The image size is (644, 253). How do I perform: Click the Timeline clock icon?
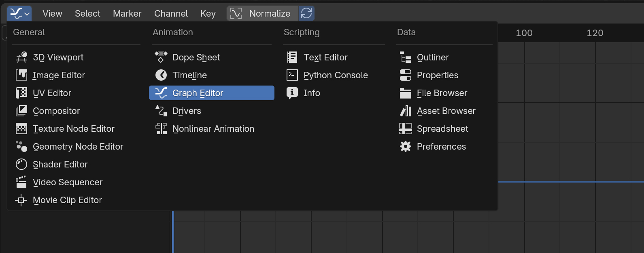(161, 75)
